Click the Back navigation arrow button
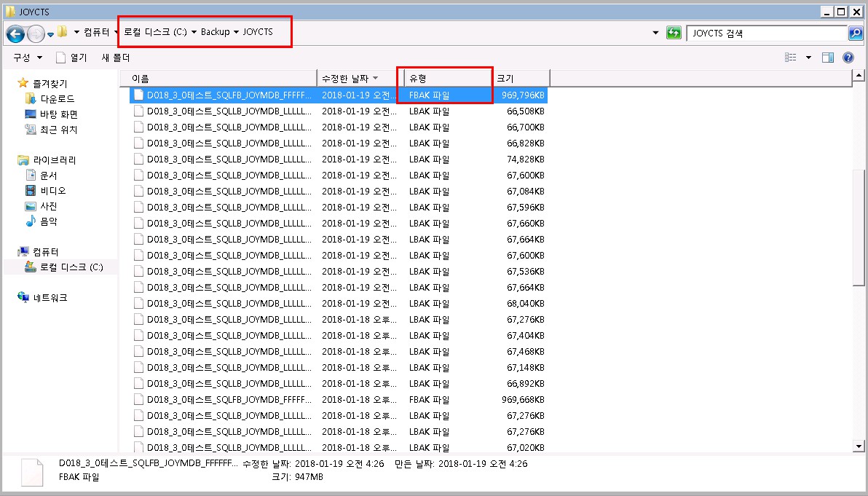Screen dimensions: 868x496 point(15,34)
